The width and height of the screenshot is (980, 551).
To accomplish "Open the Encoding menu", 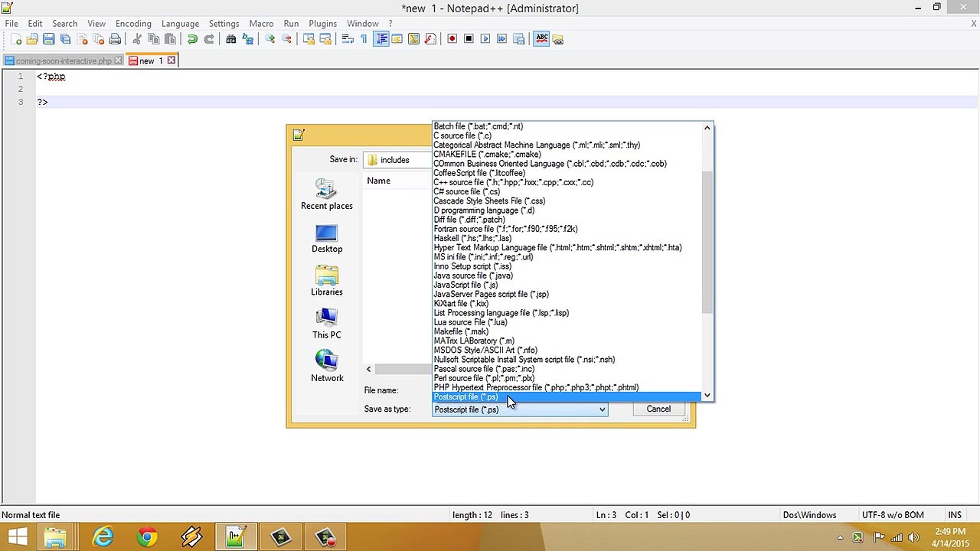I will click(133, 23).
